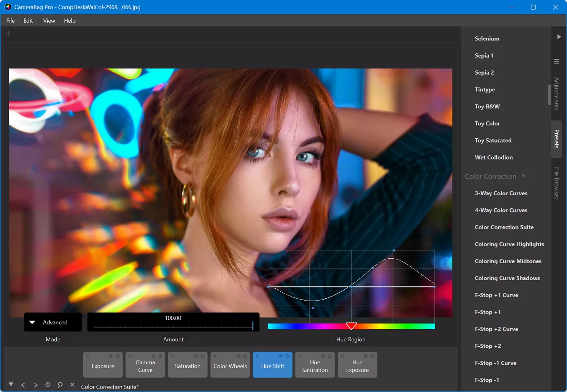
Task: Toggle power on the Color Wheels tile
Action: click(x=245, y=356)
